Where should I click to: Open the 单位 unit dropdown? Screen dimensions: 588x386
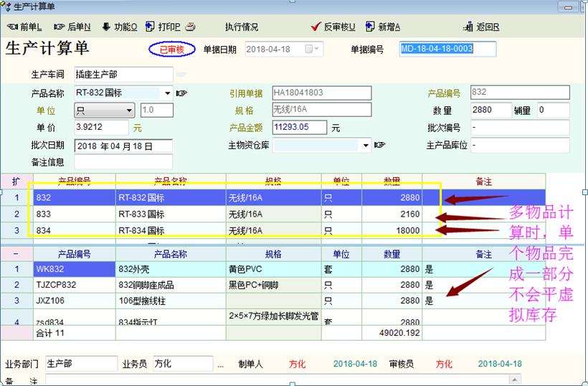129,110
